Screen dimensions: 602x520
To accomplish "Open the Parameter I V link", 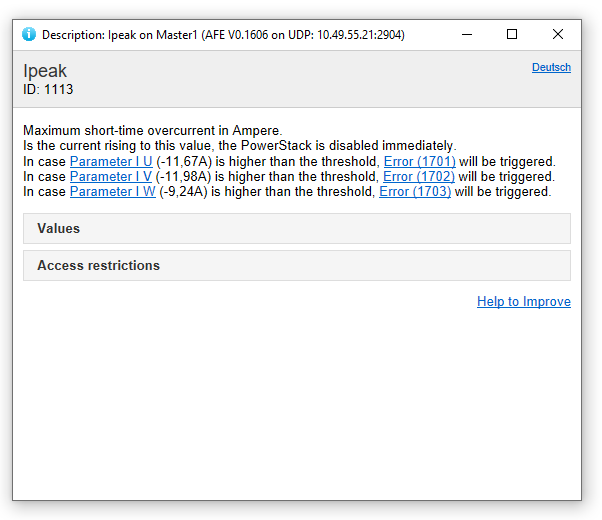I will pyautogui.click(x=111, y=177).
